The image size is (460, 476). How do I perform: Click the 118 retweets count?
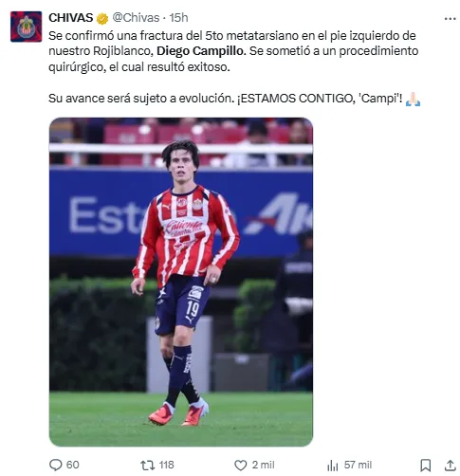166,465
